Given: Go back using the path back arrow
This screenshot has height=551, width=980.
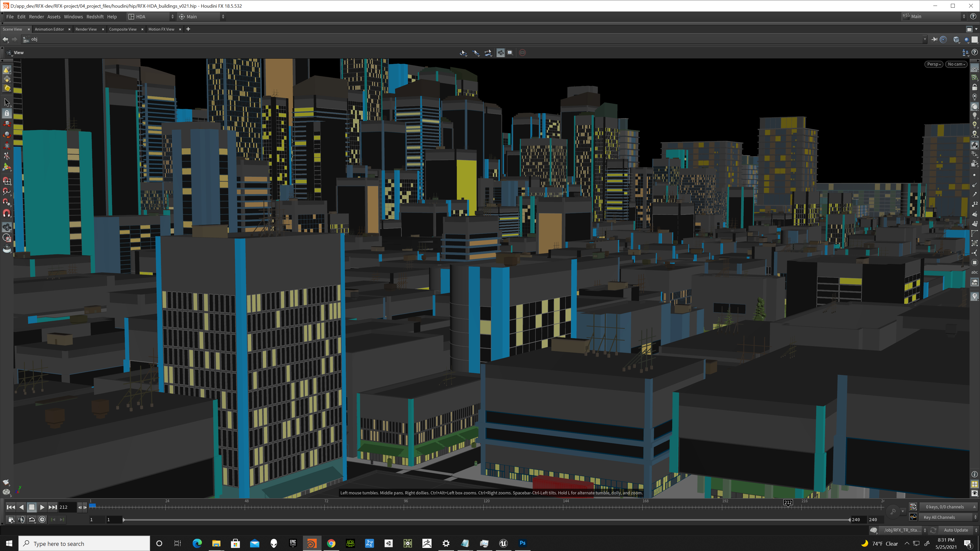Looking at the screenshot, I should tap(5, 39).
